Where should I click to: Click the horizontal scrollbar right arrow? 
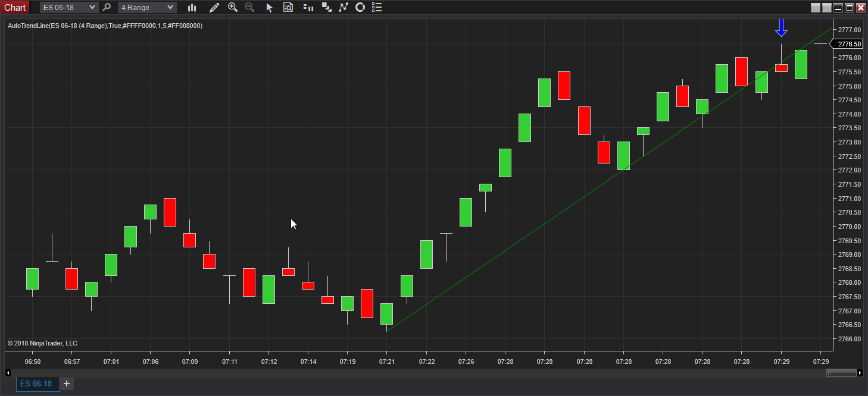[860, 373]
